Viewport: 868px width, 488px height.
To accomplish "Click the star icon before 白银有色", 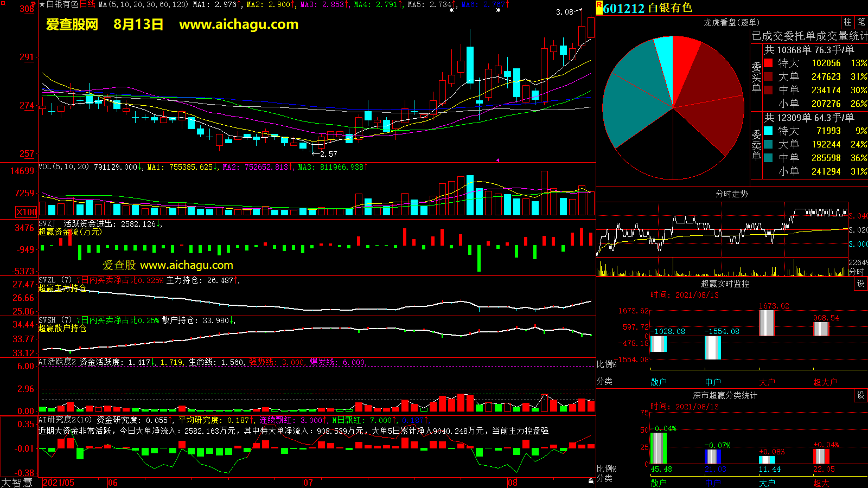I will tap(42, 4).
